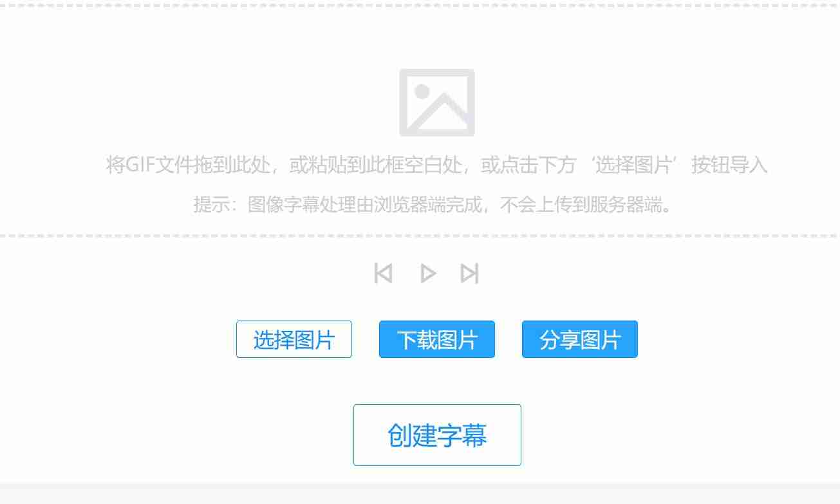840x504 pixels.
Task: Play the GIF preview
Action: (x=427, y=273)
